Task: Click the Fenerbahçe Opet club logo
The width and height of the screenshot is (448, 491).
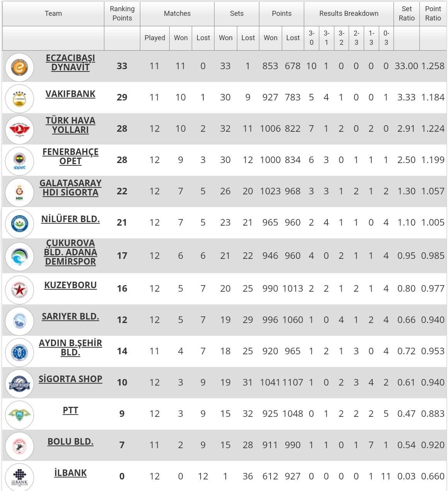Action: click(x=19, y=161)
